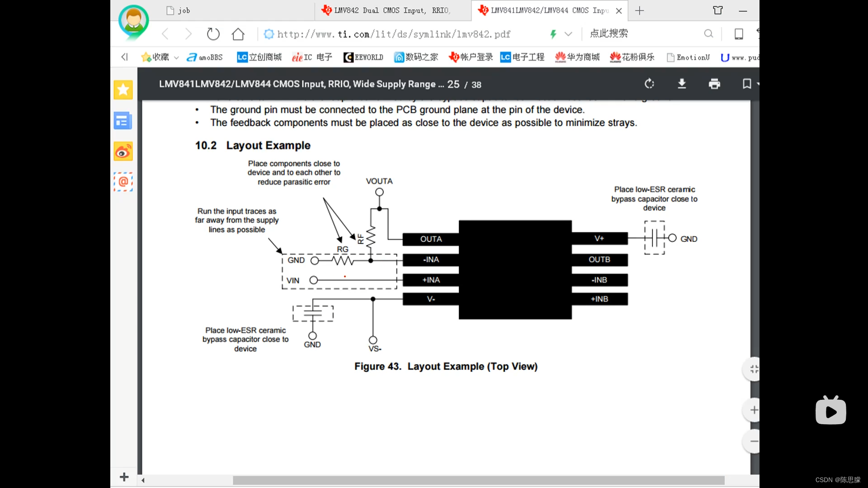Open the EmotionU bookmark

coord(688,57)
